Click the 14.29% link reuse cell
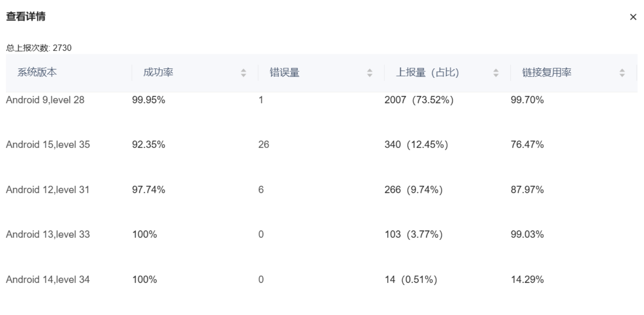 point(527,279)
